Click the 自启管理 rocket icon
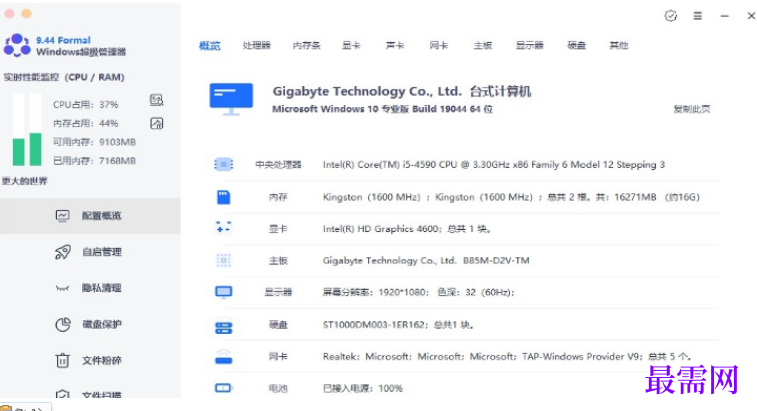The image size is (757, 411). (x=62, y=252)
